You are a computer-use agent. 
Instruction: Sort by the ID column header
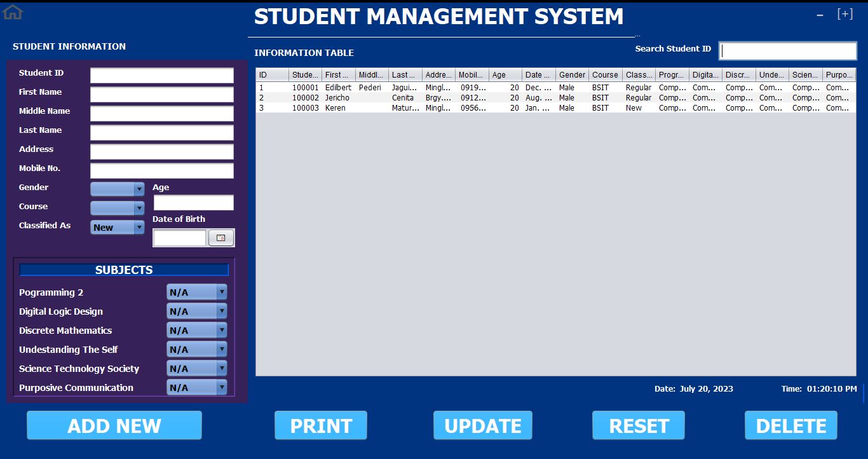(x=272, y=75)
